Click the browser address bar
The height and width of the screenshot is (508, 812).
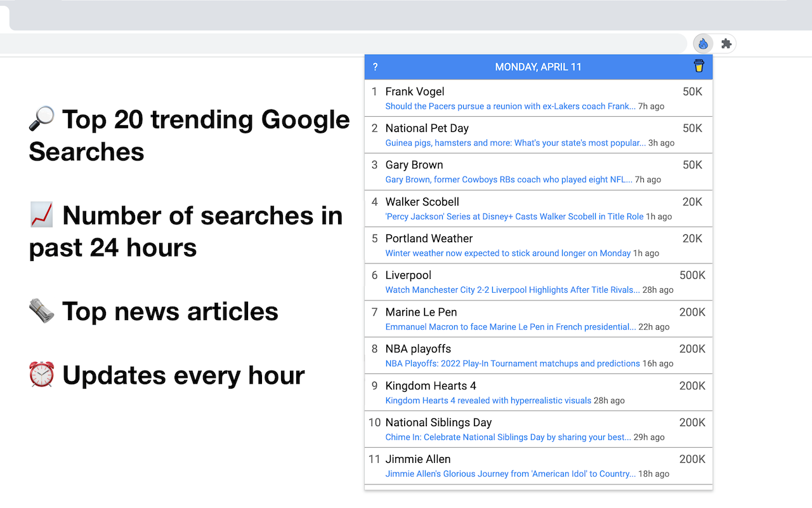click(x=343, y=44)
